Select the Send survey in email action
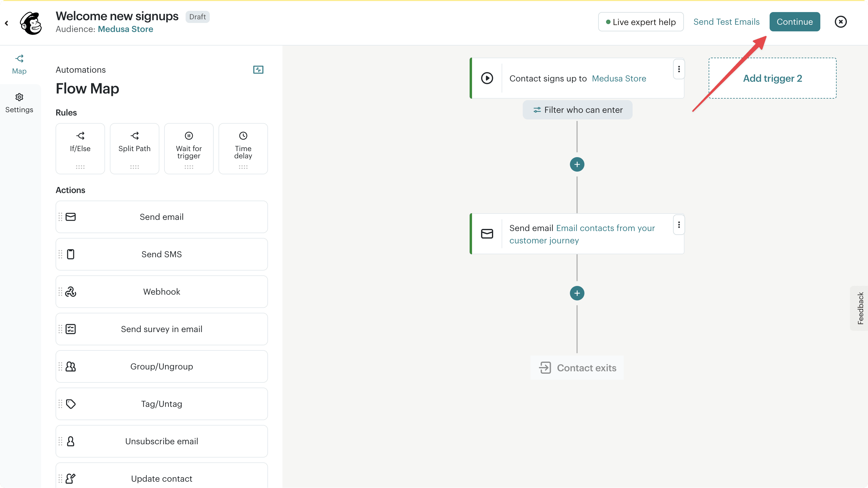This screenshot has width=868, height=488. 161,329
